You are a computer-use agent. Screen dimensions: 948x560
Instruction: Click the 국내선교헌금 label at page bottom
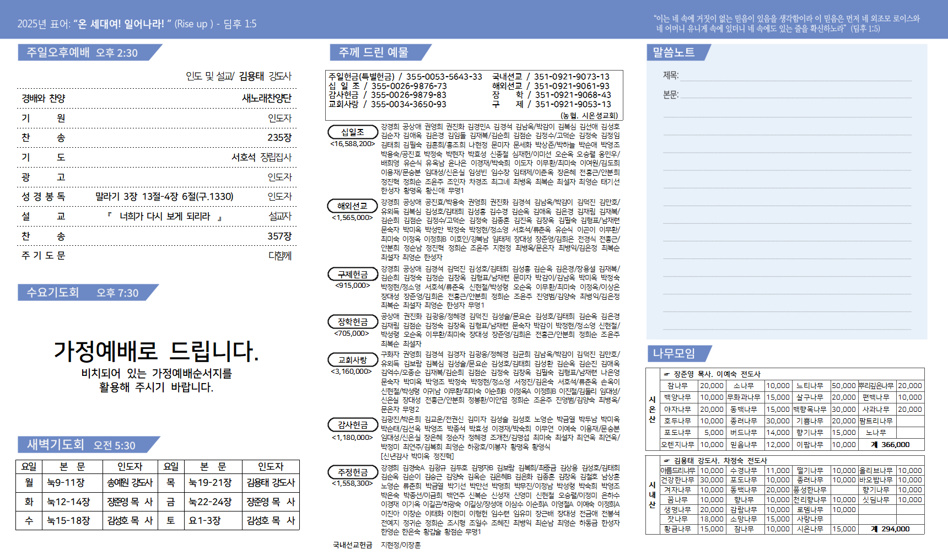coord(353,545)
